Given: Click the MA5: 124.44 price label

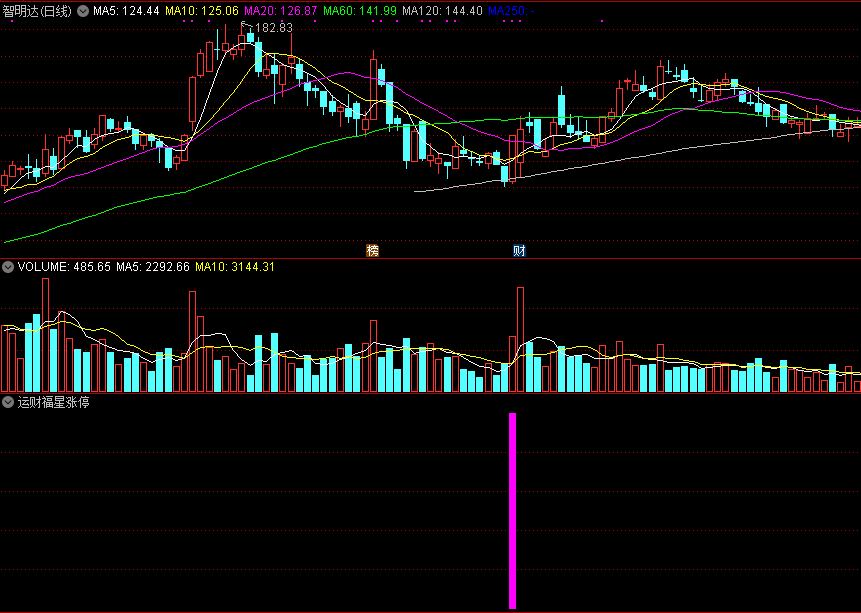Looking at the screenshot, I should [126, 11].
